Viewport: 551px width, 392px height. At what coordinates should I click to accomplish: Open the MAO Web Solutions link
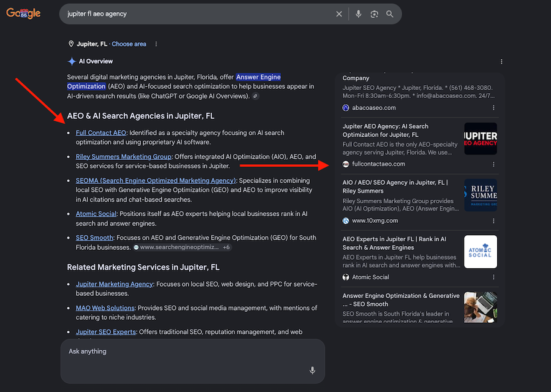pos(105,308)
